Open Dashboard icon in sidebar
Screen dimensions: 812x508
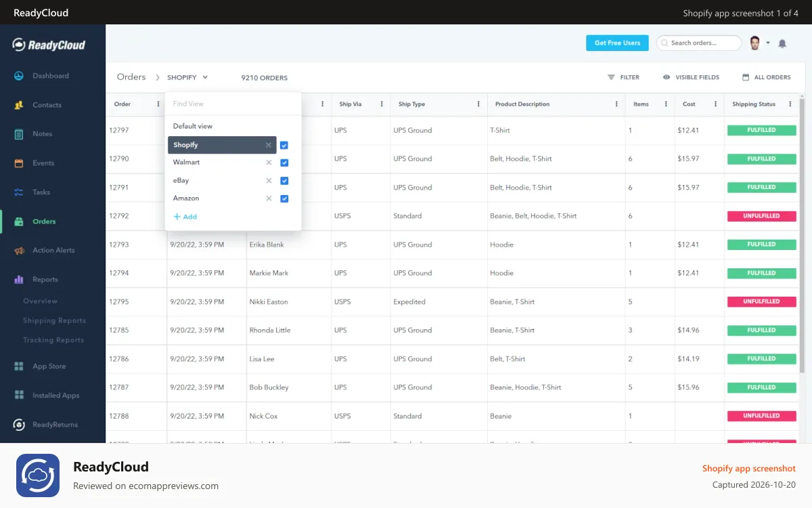tap(19, 76)
